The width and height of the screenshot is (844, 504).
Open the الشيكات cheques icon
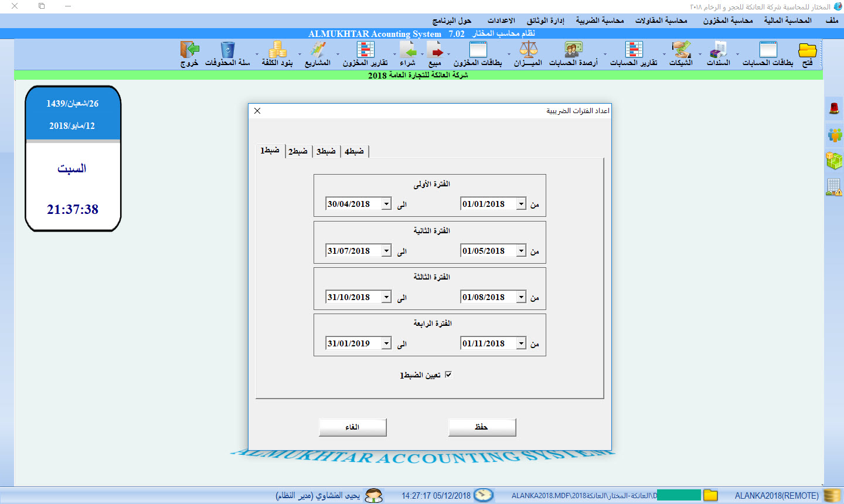pos(681,50)
